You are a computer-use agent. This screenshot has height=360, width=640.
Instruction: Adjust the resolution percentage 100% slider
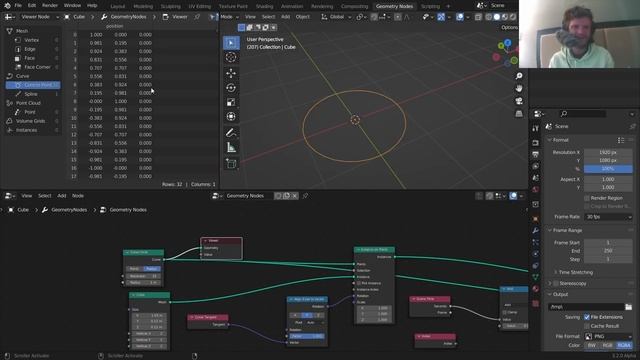pyautogui.click(x=608, y=169)
